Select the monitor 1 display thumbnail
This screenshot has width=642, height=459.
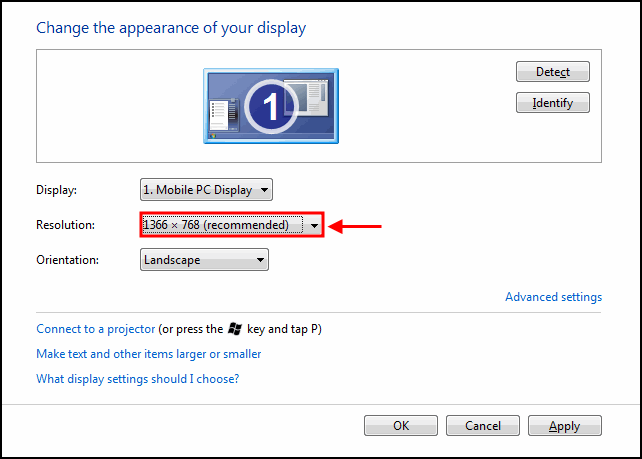(x=271, y=104)
